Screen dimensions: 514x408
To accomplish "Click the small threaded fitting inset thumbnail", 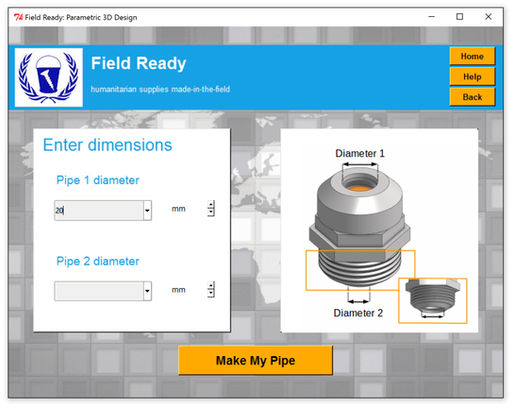I will click(x=433, y=301).
